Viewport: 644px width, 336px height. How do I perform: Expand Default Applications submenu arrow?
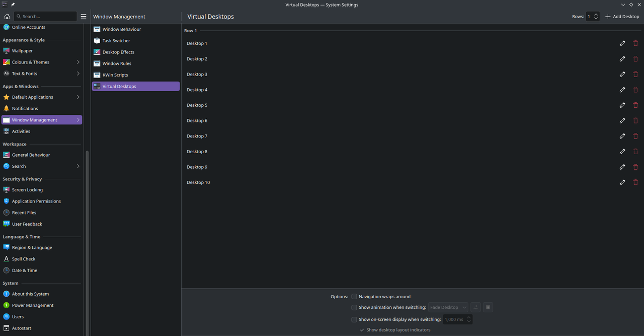(78, 97)
